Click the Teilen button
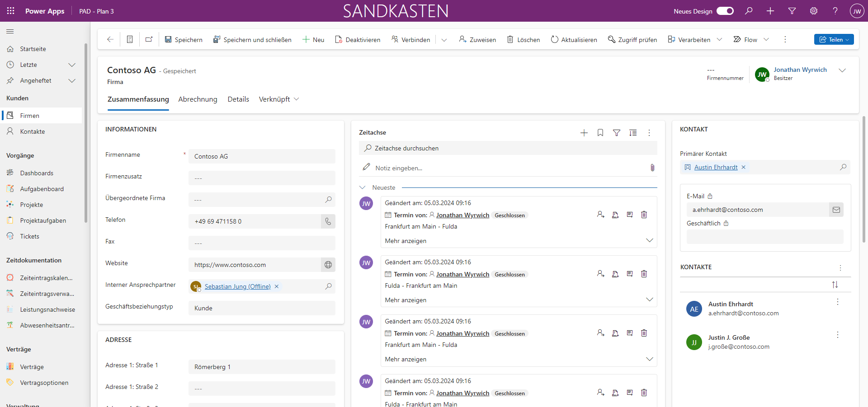 tap(834, 39)
